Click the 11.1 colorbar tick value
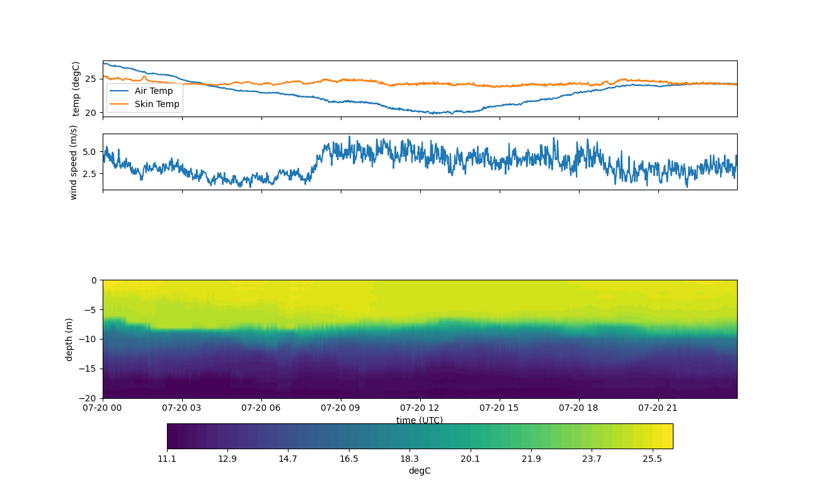The width and height of the screenshot is (819, 504). click(167, 459)
